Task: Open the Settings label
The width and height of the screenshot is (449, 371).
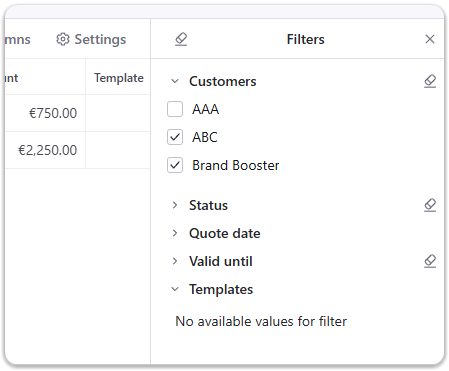Action: [x=100, y=40]
